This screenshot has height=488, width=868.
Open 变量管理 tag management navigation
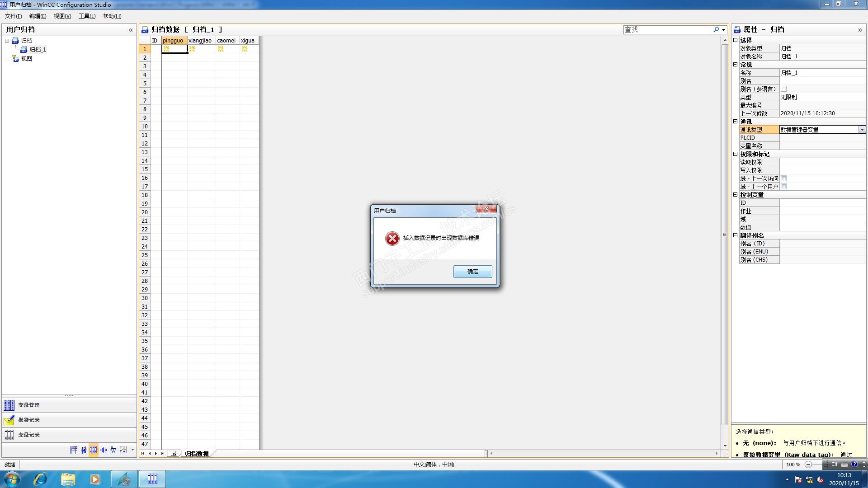pyautogui.click(x=29, y=405)
